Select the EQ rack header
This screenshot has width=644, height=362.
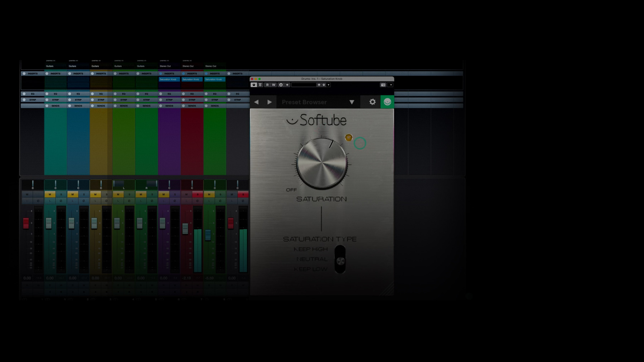pyautogui.click(x=32, y=93)
